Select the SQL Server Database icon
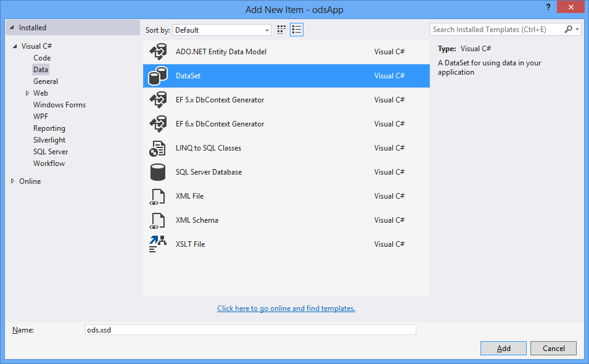This screenshot has width=589, height=364. pos(158,172)
